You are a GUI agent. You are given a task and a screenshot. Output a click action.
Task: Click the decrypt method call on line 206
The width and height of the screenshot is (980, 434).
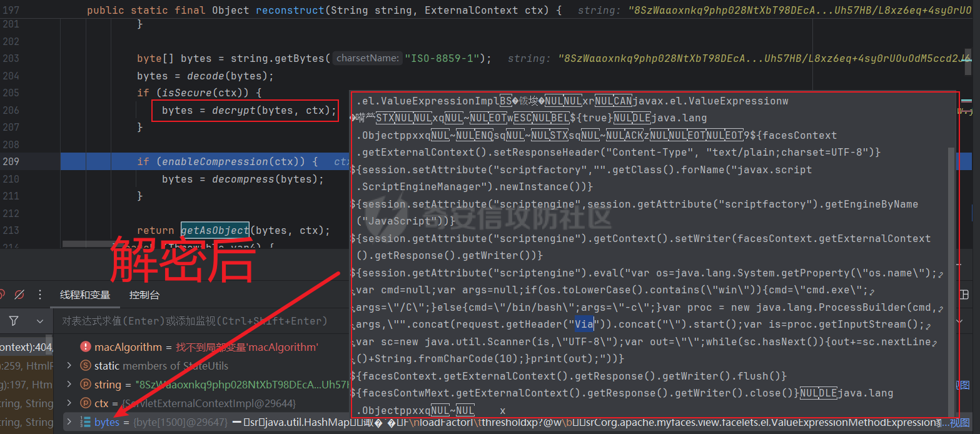click(x=233, y=110)
